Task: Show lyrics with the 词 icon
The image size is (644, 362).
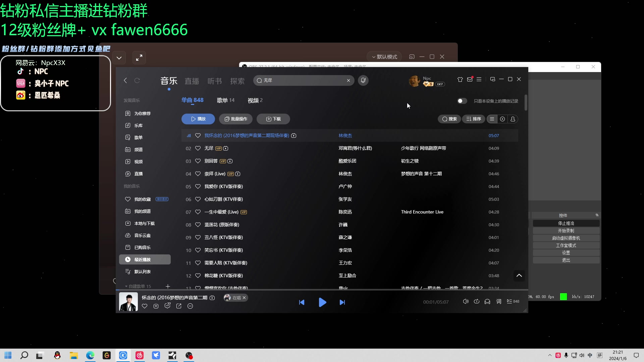Action: 499,302
